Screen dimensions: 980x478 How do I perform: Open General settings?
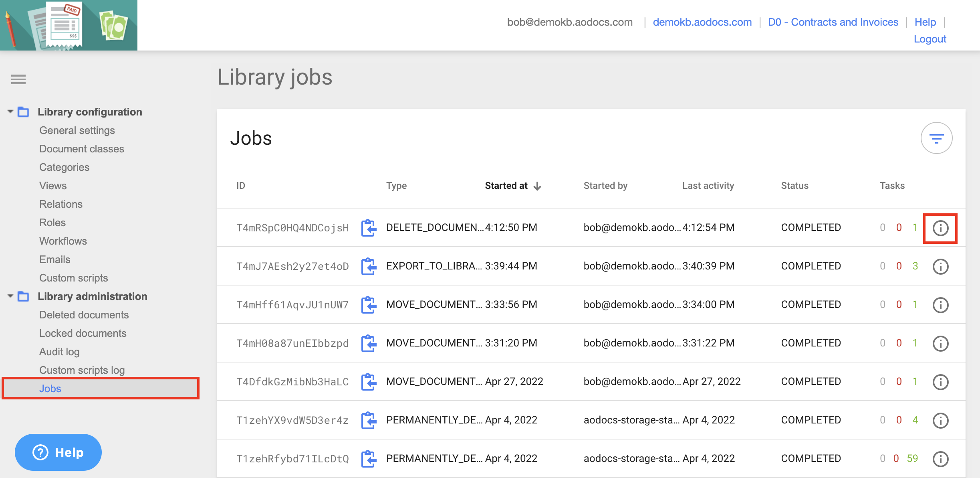coord(77,130)
